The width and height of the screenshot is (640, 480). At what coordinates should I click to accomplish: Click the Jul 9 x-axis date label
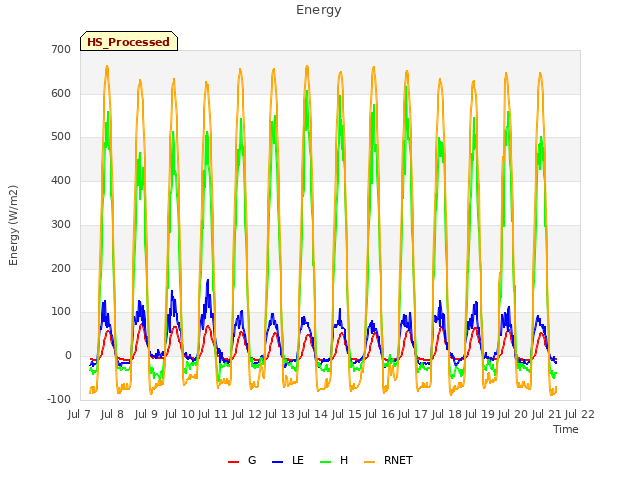146,414
